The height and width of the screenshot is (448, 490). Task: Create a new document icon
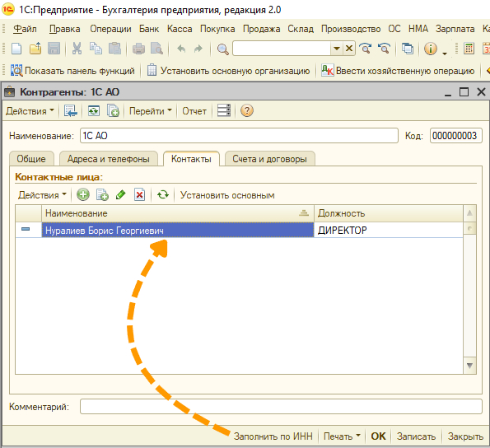(x=16, y=49)
